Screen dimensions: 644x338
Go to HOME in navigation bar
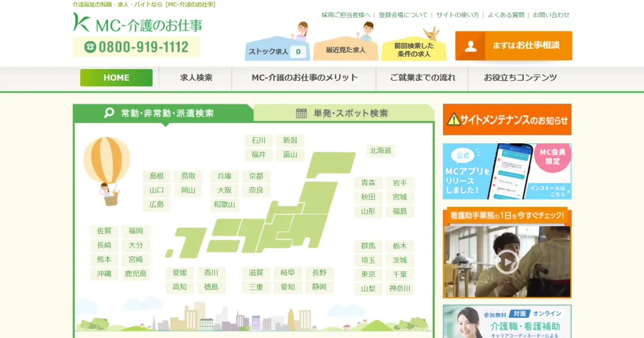pos(116,78)
